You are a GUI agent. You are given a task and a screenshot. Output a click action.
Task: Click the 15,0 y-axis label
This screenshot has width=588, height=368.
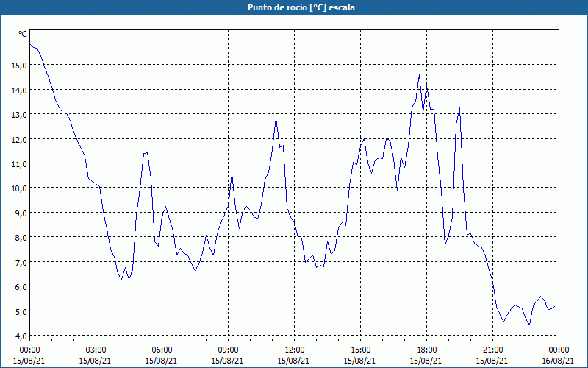(x=19, y=66)
